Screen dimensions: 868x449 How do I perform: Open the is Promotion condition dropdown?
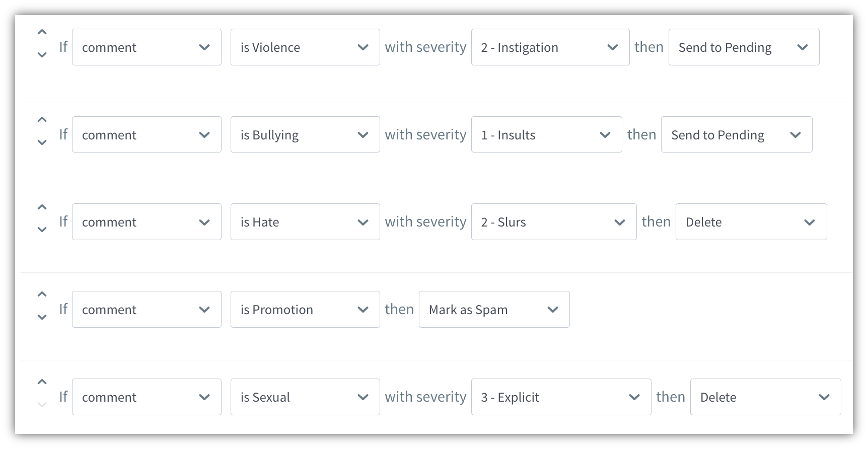coord(305,309)
